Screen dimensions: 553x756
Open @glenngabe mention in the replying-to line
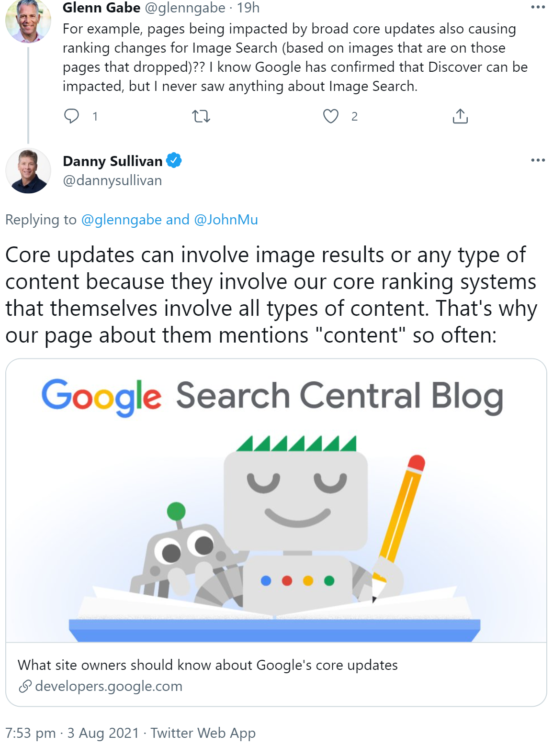[x=122, y=220]
